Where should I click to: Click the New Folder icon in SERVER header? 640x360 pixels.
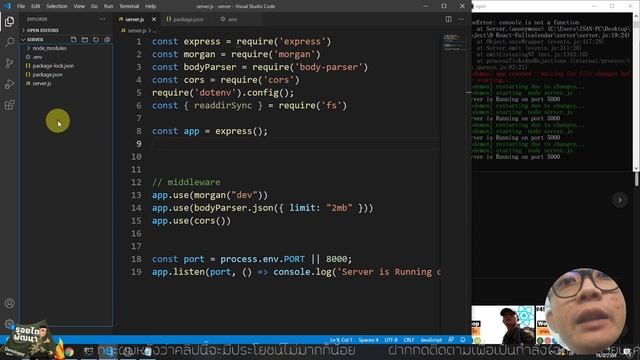tap(84, 40)
